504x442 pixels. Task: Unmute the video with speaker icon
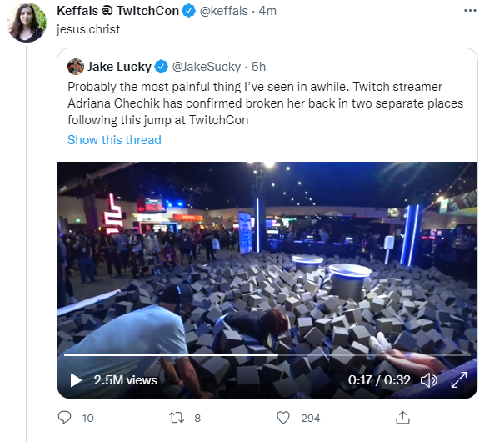click(x=429, y=380)
